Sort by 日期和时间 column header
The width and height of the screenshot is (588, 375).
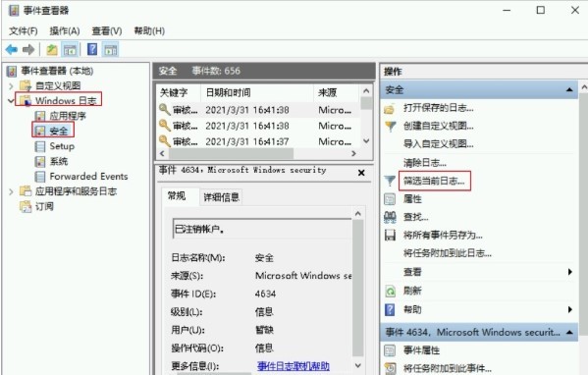tap(257, 92)
